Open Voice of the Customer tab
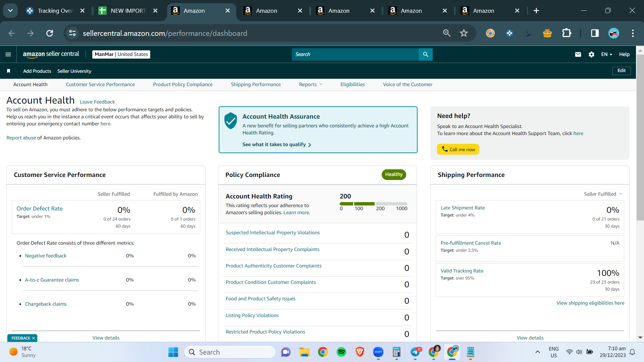 point(408,84)
